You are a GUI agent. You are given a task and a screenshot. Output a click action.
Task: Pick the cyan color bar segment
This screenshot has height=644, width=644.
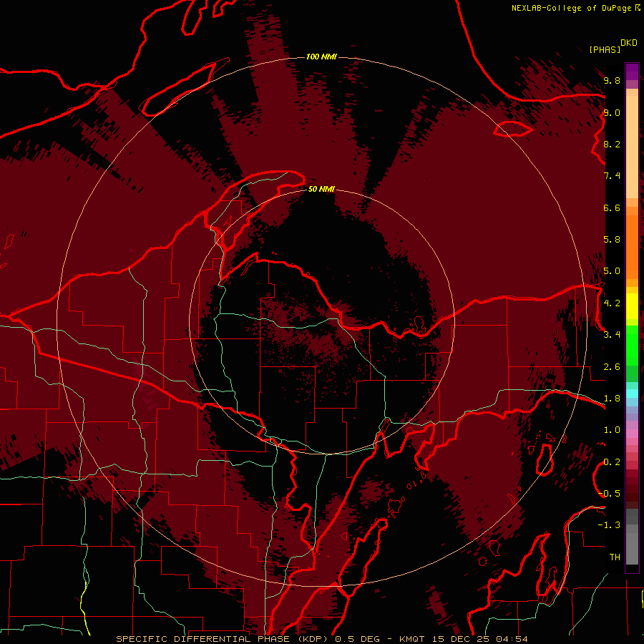(x=632, y=394)
